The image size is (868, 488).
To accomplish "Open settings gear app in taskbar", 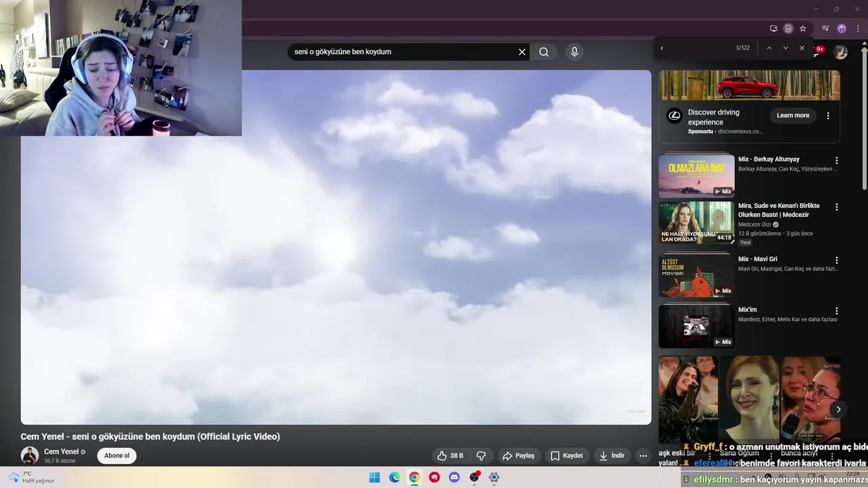I will click(x=494, y=477).
